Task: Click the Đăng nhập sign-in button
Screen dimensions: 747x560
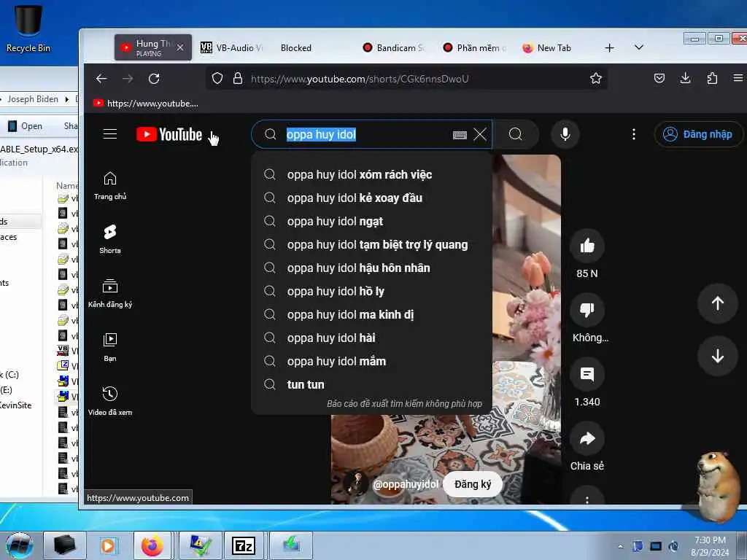Action: click(698, 134)
